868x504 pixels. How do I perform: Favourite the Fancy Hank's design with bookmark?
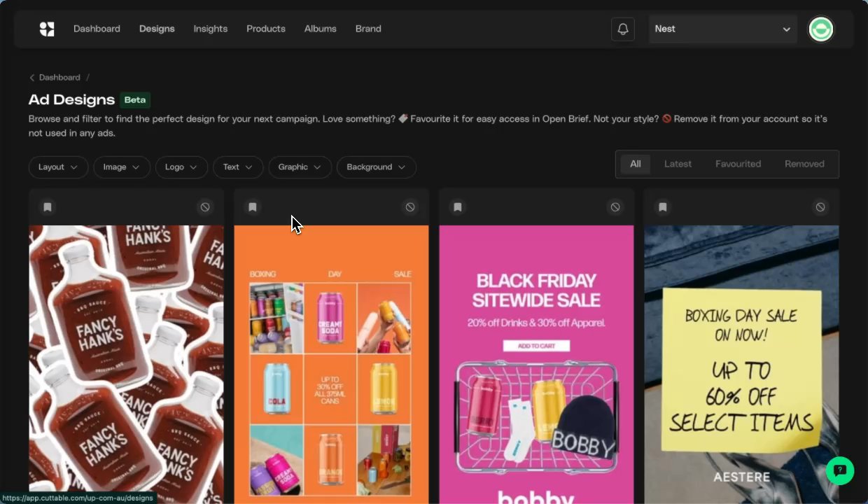pyautogui.click(x=48, y=207)
